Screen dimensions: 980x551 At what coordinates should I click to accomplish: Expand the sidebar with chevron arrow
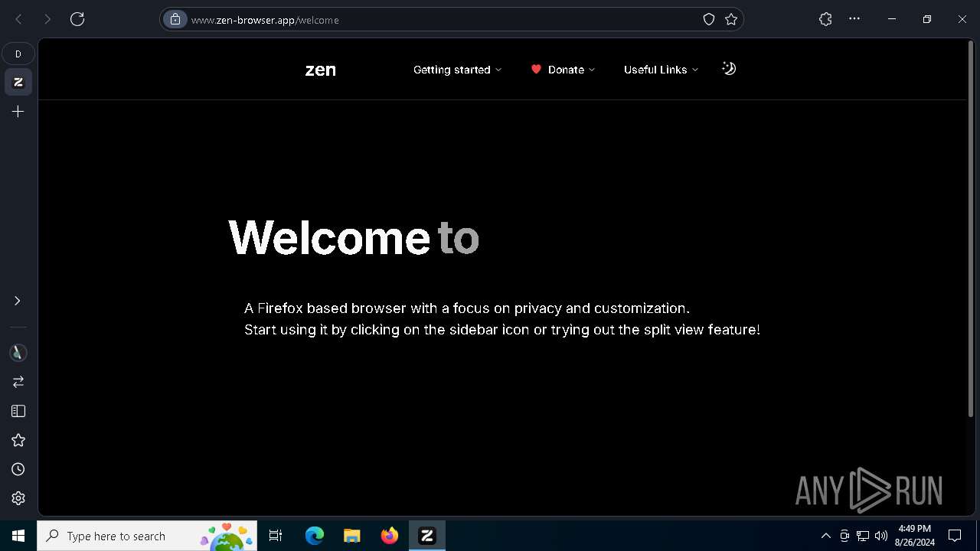pos(18,301)
